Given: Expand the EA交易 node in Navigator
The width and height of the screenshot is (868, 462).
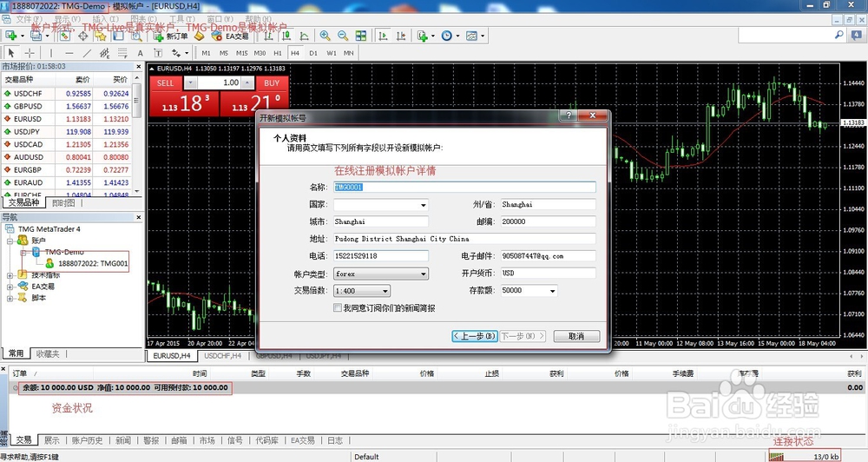Looking at the screenshot, I should [10, 287].
